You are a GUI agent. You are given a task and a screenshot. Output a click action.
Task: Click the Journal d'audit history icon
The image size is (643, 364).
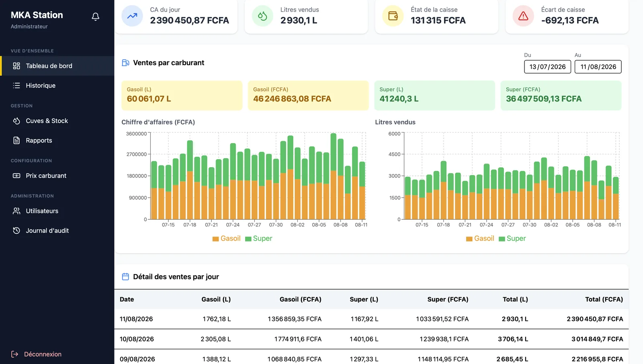pyautogui.click(x=16, y=231)
